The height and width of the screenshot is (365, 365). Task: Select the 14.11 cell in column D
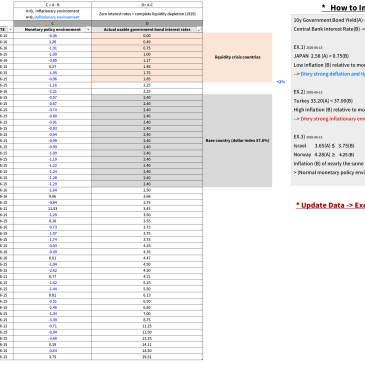[x=147, y=344]
